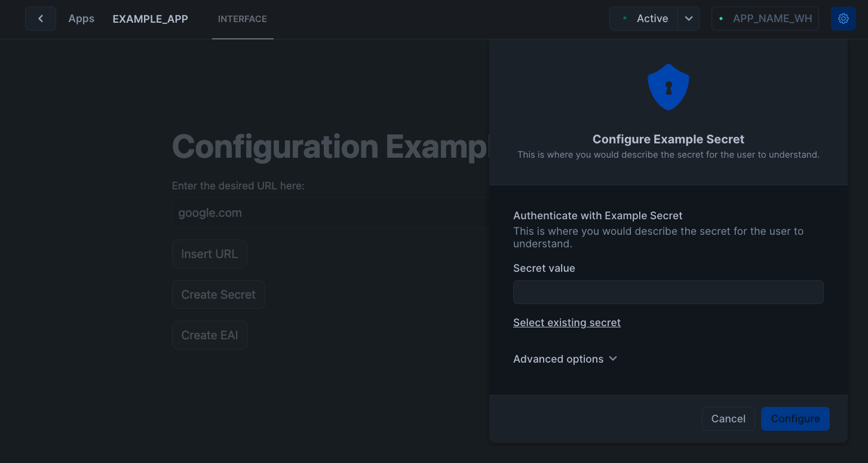
Task: Click the green status dot beside Active
Action: (625, 19)
